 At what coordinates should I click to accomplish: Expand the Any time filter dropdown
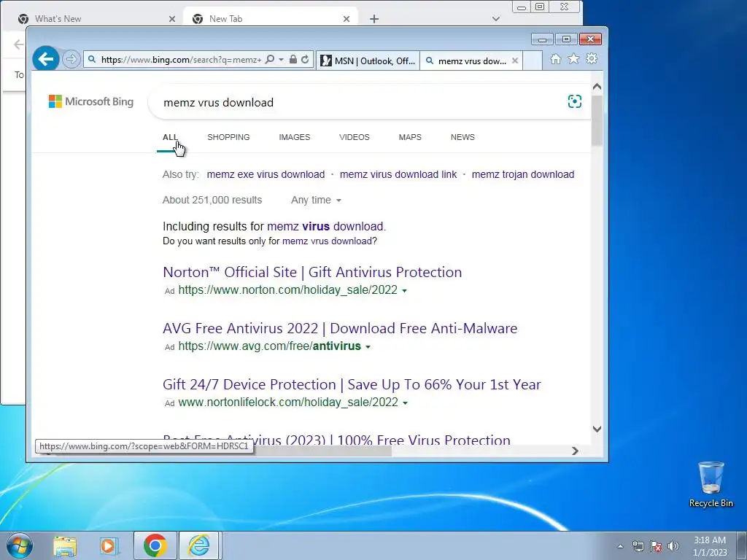point(317,200)
